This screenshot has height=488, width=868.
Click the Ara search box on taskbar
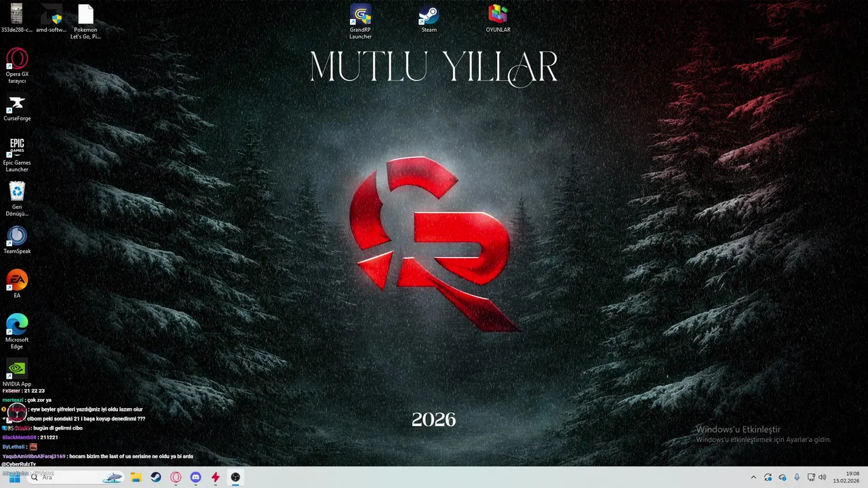tap(76, 477)
